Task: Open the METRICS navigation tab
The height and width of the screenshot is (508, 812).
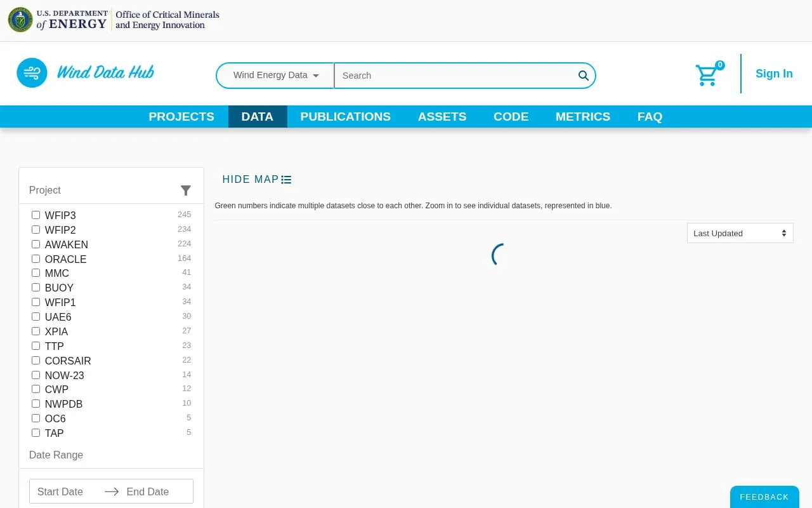Action: pos(583,117)
